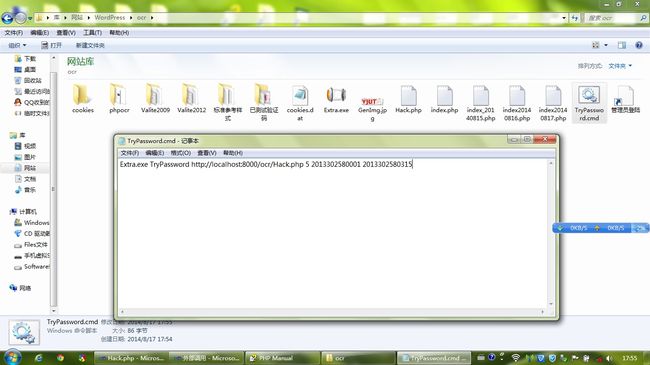Open the address bar history dropdown arrow
Image resolution: width=650 pixels, height=365 pixels.
[564, 18]
